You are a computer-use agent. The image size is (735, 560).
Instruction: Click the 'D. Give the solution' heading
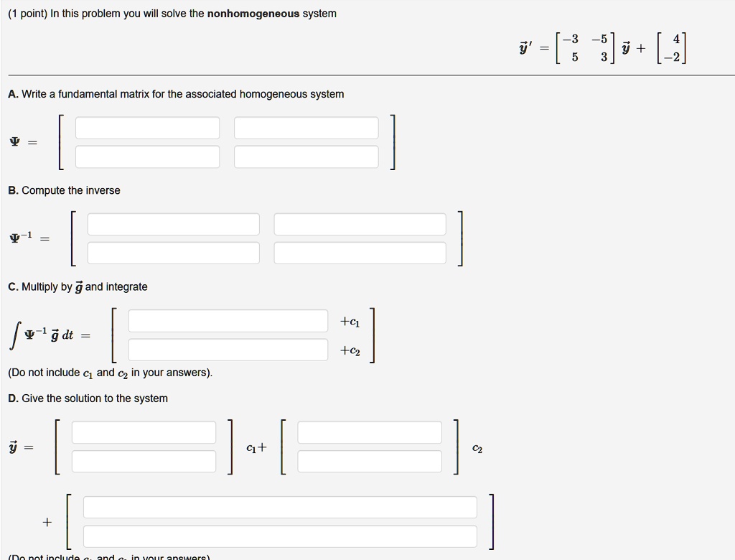88,398
